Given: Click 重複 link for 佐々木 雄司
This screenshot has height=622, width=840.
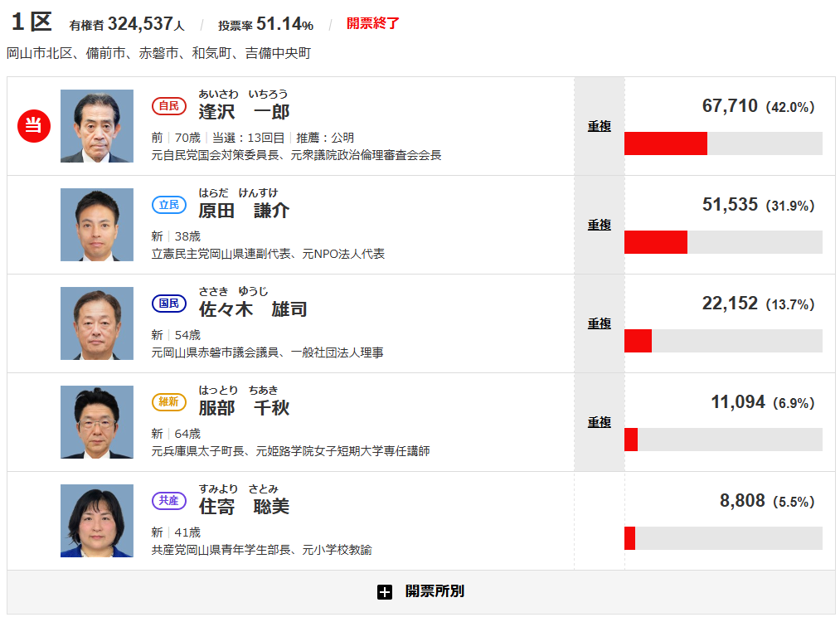Looking at the screenshot, I should [600, 323].
